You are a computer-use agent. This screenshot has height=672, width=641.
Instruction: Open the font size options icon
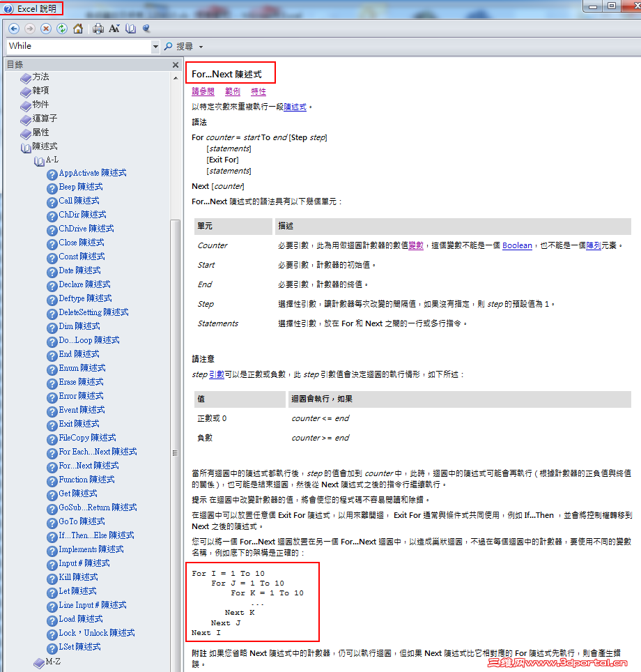115,29
